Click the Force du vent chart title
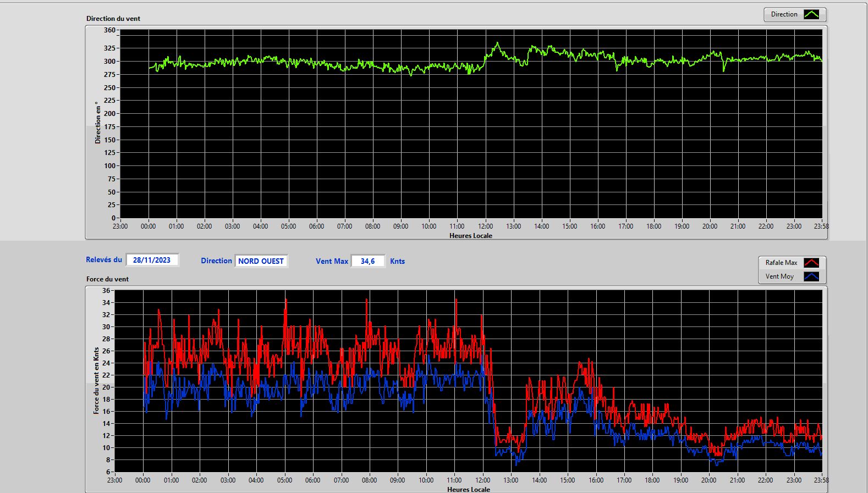868x493 pixels. pos(107,279)
